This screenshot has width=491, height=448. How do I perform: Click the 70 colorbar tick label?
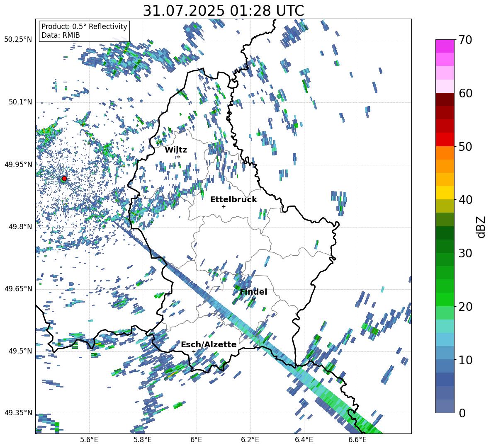coord(465,40)
